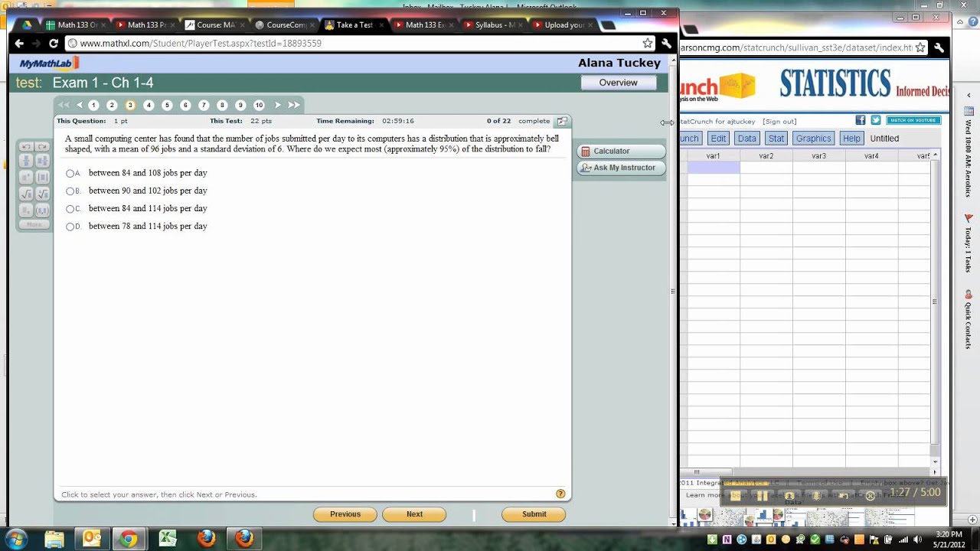Go to the previous question using the left arrow
Screen dimensions: 980x551
click(x=80, y=105)
